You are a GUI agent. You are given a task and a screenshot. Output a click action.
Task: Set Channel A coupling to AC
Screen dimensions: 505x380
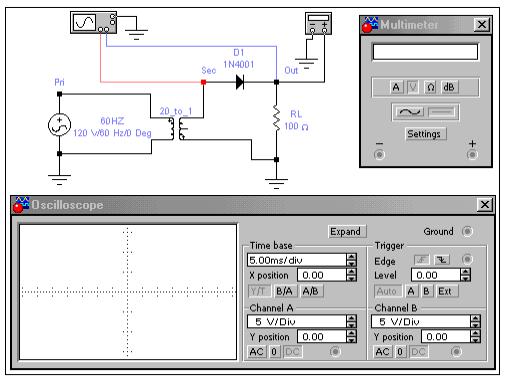pyautogui.click(x=257, y=352)
